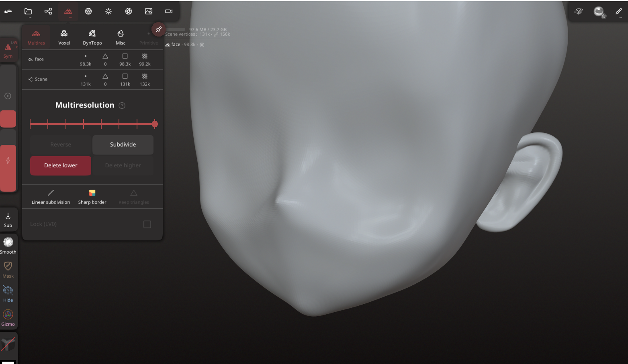Subdivide the mesh
628x364 pixels.
(123, 144)
